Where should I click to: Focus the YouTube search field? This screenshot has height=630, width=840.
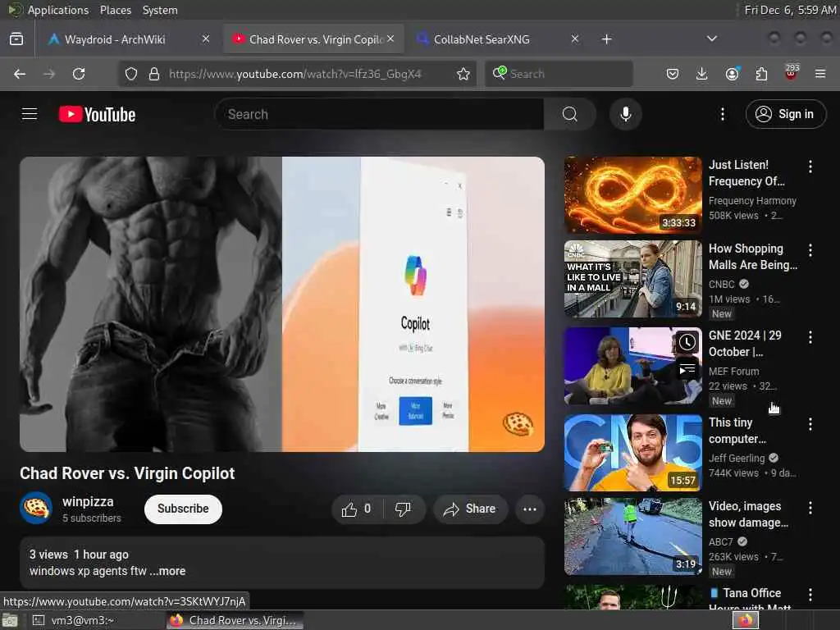tap(379, 114)
